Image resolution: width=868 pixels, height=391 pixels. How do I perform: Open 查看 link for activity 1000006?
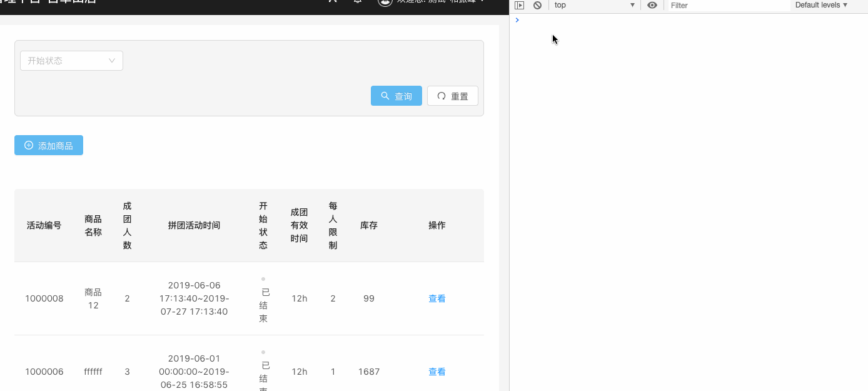(437, 372)
